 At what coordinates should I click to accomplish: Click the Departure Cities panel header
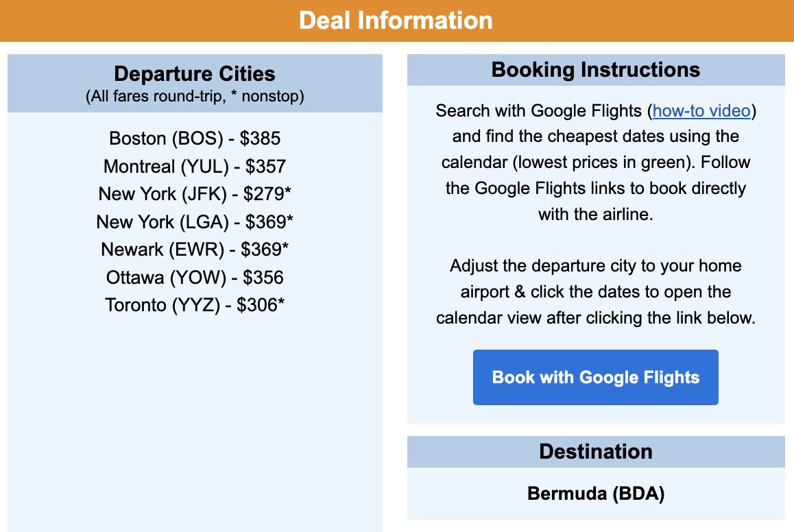(194, 73)
